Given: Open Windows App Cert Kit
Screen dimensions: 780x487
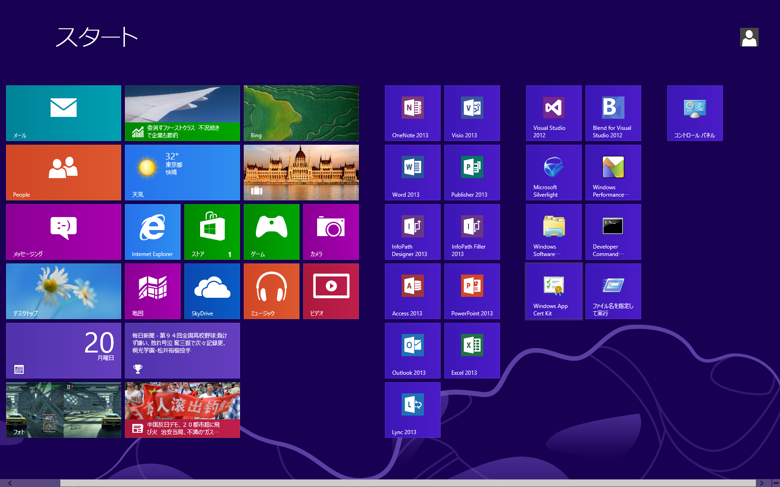Looking at the screenshot, I should [554, 291].
